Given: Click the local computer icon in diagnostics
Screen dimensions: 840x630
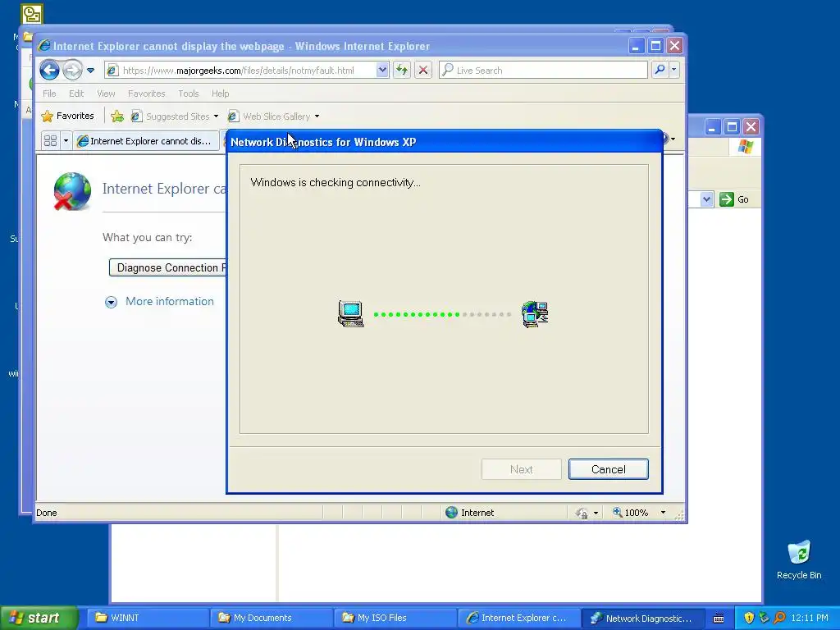Looking at the screenshot, I should 351,314.
